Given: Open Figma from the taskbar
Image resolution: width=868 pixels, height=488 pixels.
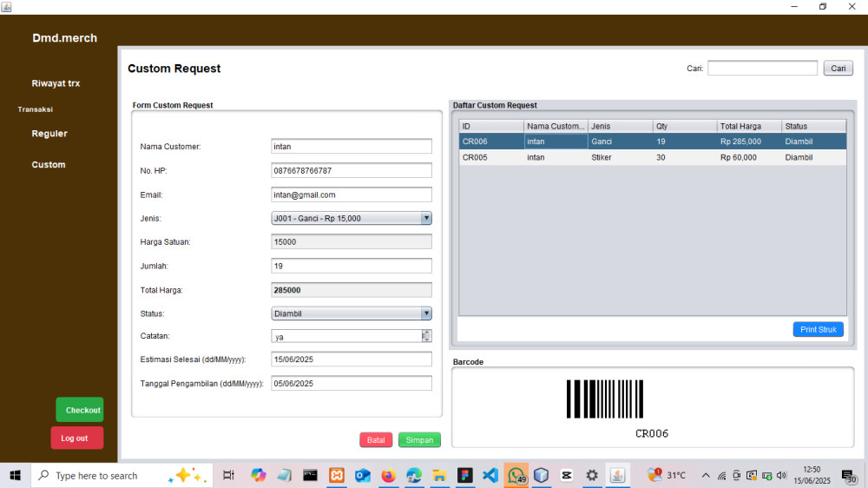Looking at the screenshot, I should pyautogui.click(x=465, y=475).
